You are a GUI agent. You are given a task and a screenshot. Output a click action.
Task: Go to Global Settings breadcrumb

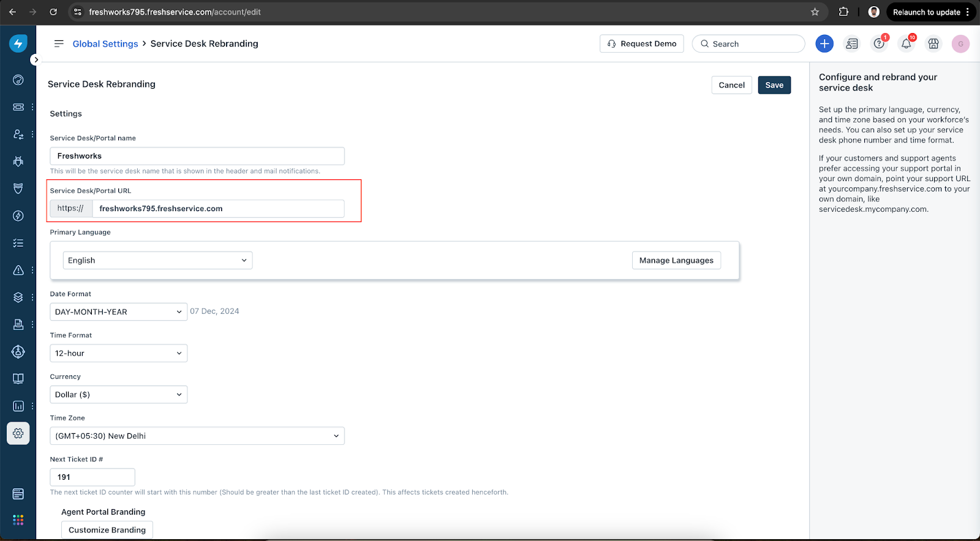point(105,43)
